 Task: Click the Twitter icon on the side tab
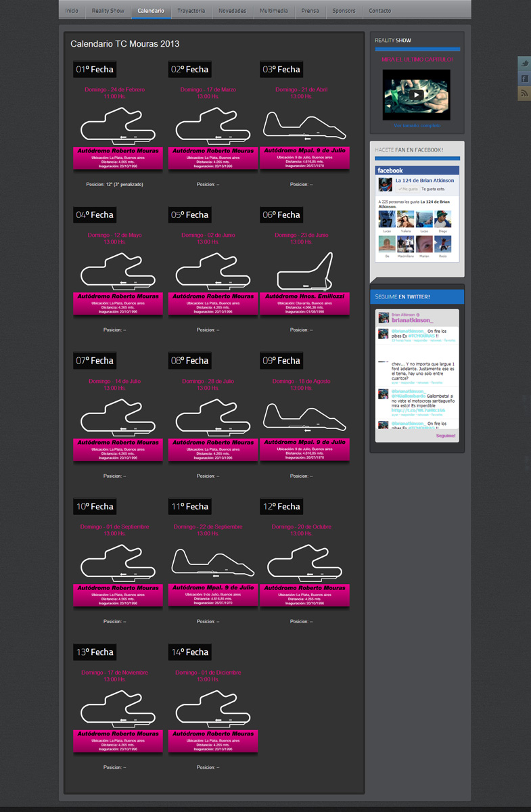point(524,64)
